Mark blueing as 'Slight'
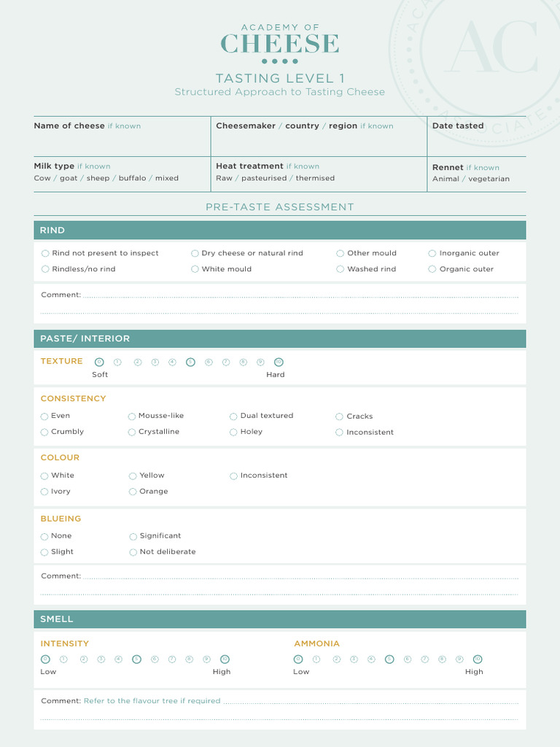 coord(44,552)
